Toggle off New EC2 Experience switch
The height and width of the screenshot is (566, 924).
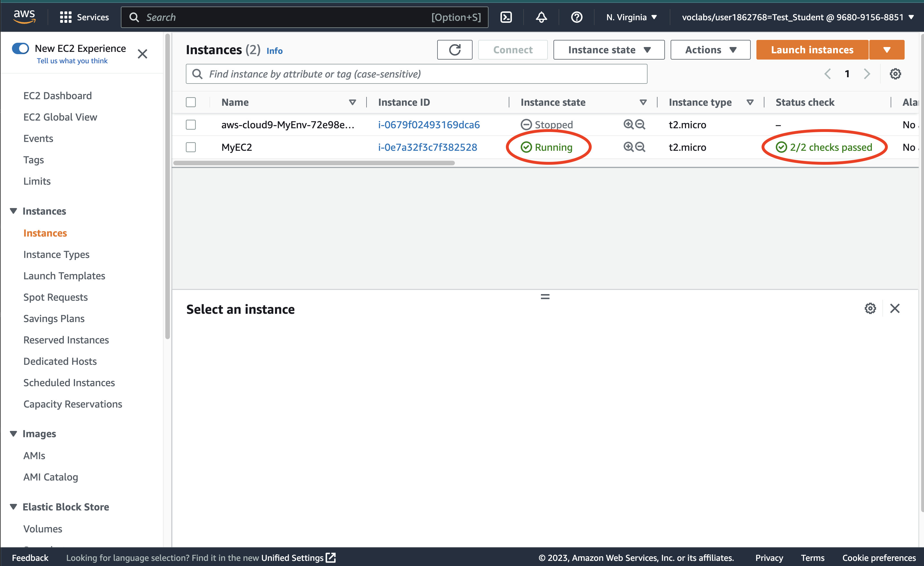point(21,48)
